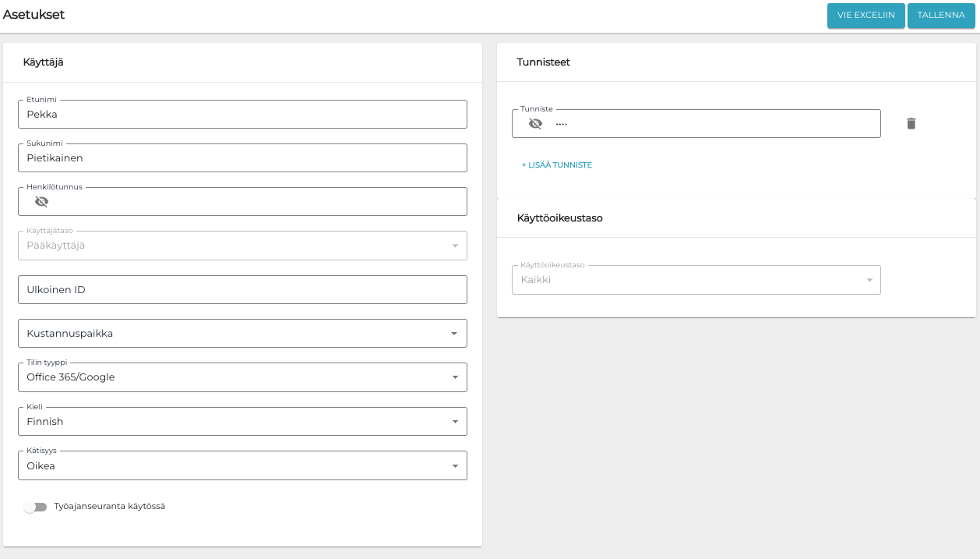The height and width of the screenshot is (559, 980).
Task: Enable the Työajanseuranta käytössä switch
Action: pyautogui.click(x=35, y=507)
